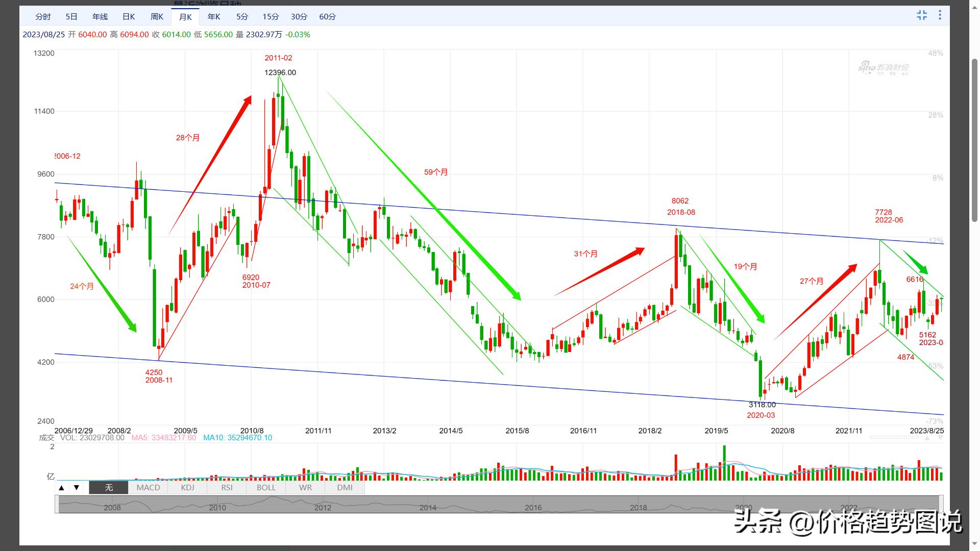Select the RSI indicator button
The height and width of the screenshot is (551, 980).
click(x=226, y=487)
